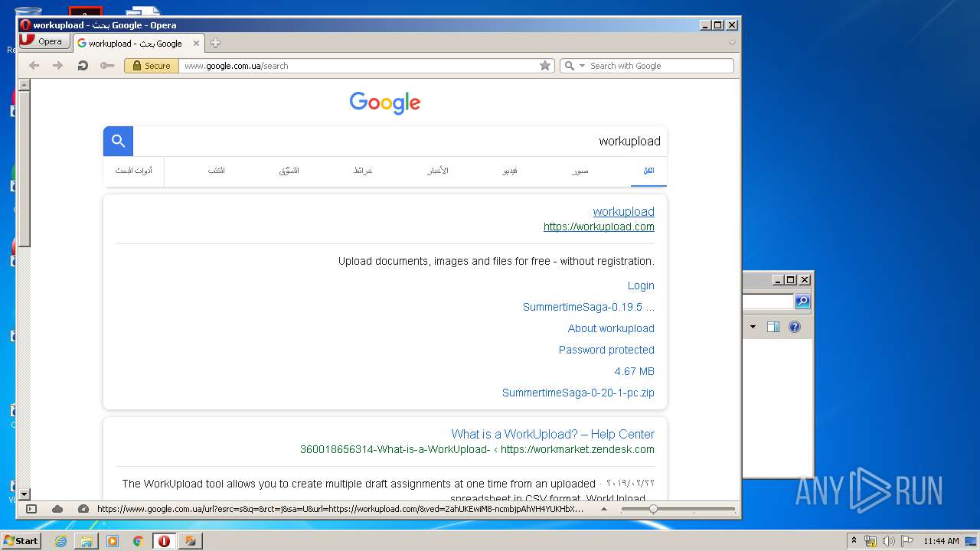Open Opera Link cloud icon
980x551 pixels.
[x=57, y=509]
